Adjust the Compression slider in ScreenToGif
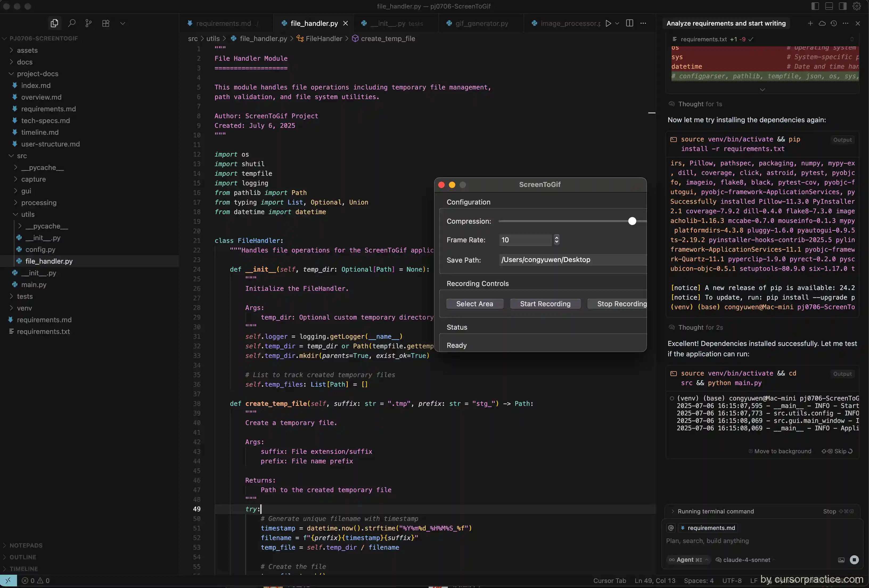Image resolution: width=869 pixels, height=588 pixels. [632, 221]
